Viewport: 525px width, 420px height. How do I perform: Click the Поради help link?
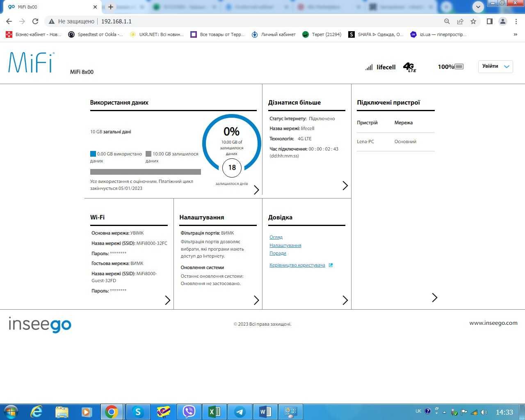coord(278,253)
